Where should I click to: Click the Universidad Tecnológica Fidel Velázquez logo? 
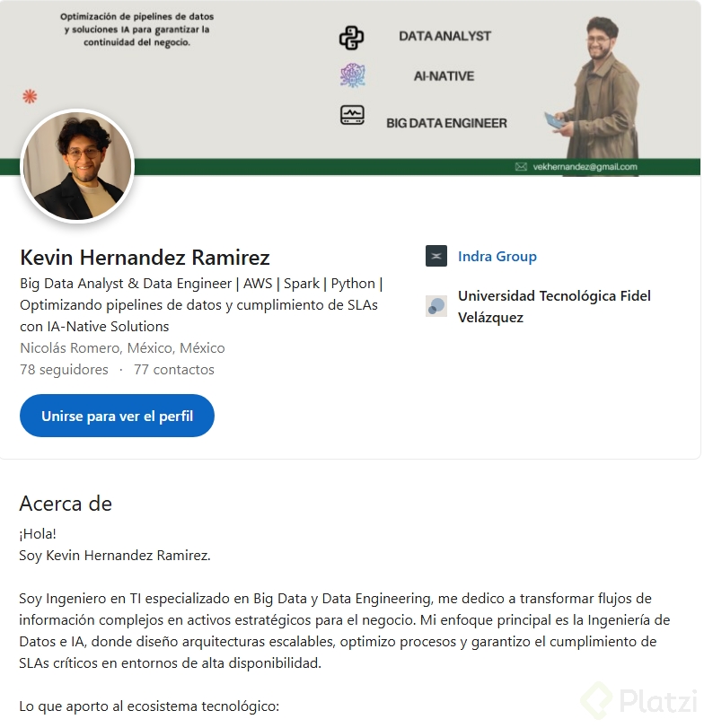436,306
